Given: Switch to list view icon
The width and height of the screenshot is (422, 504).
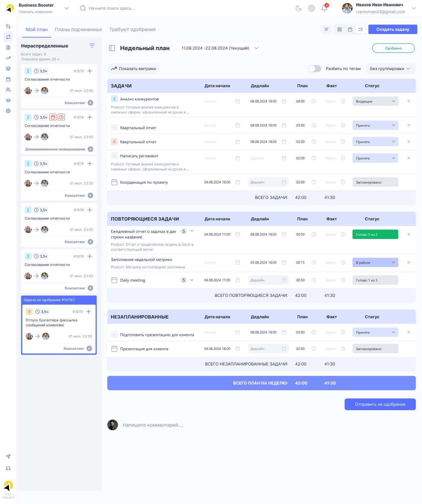Looking at the screenshot, I should (x=327, y=29).
